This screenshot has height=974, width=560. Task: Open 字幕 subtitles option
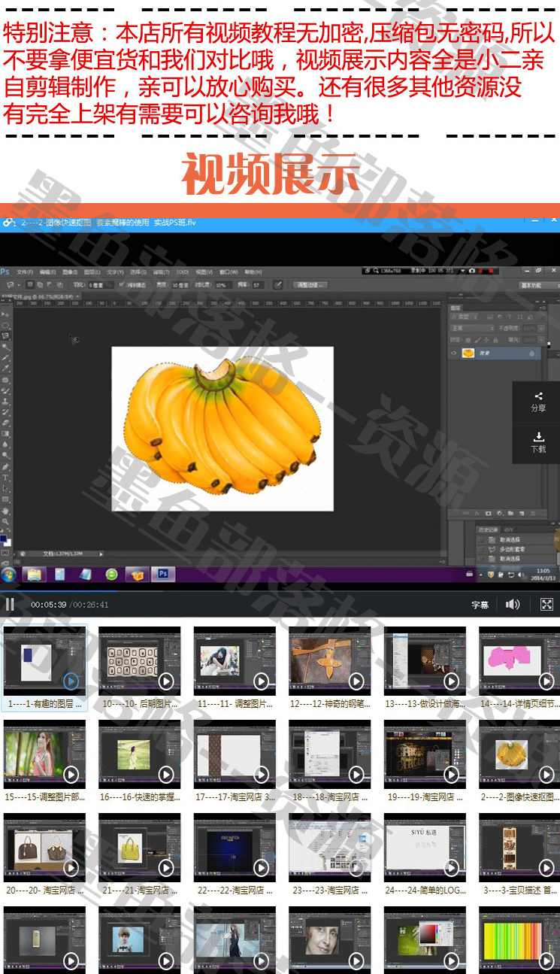pos(480,605)
